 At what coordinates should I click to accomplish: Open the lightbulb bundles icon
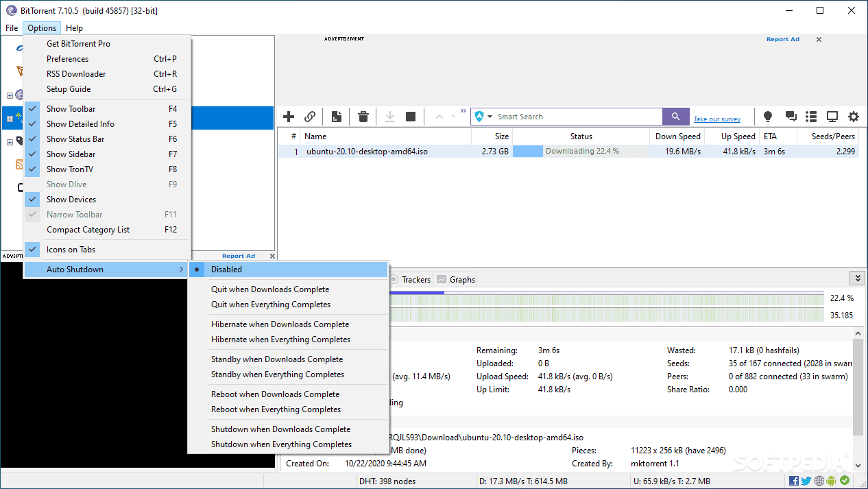point(769,117)
